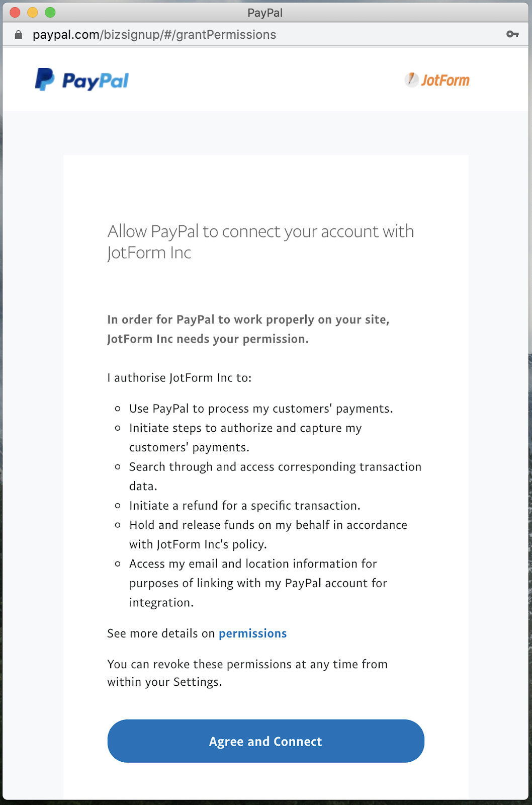Click the "Use PayPal to process" bullet item
The width and height of the screenshot is (532, 805).
pos(260,409)
